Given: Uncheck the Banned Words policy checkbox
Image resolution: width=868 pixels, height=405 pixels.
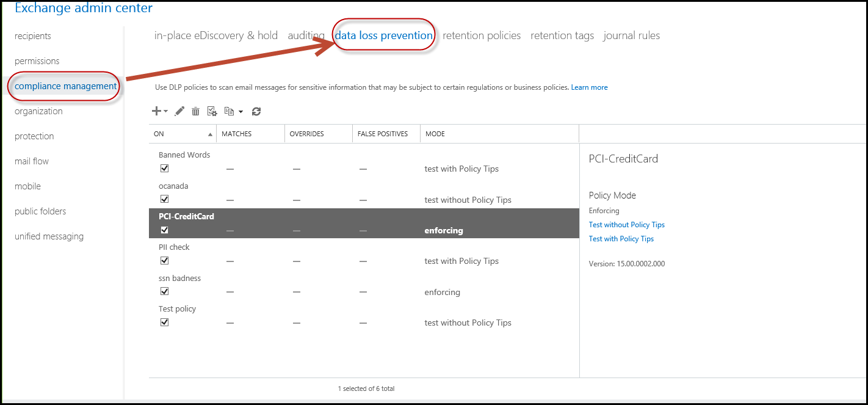Looking at the screenshot, I should (x=164, y=169).
